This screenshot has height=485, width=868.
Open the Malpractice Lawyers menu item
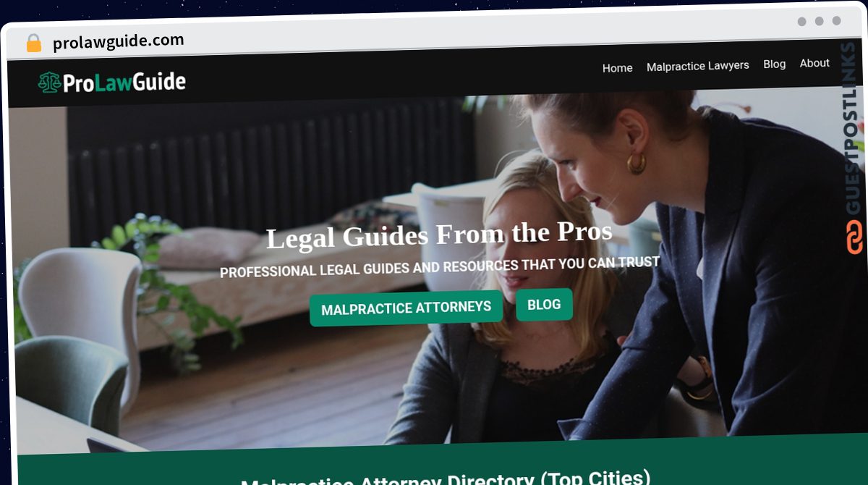coord(697,66)
